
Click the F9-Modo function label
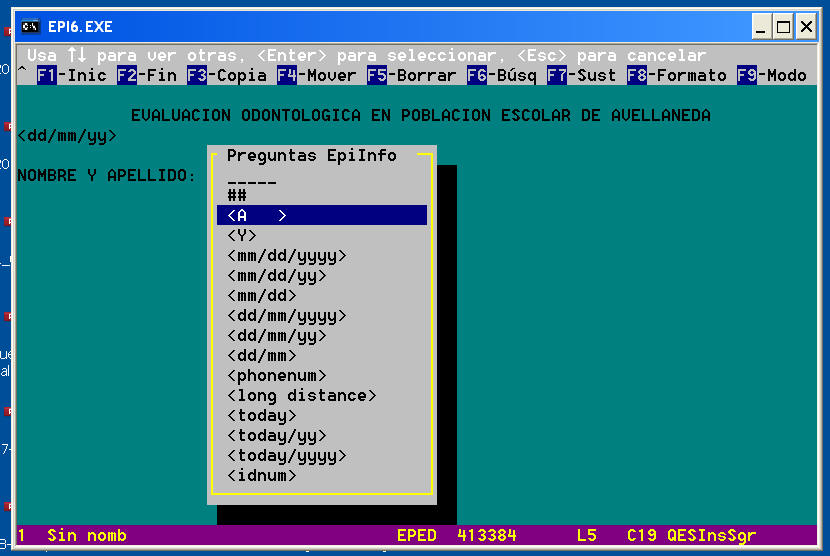pos(771,75)
